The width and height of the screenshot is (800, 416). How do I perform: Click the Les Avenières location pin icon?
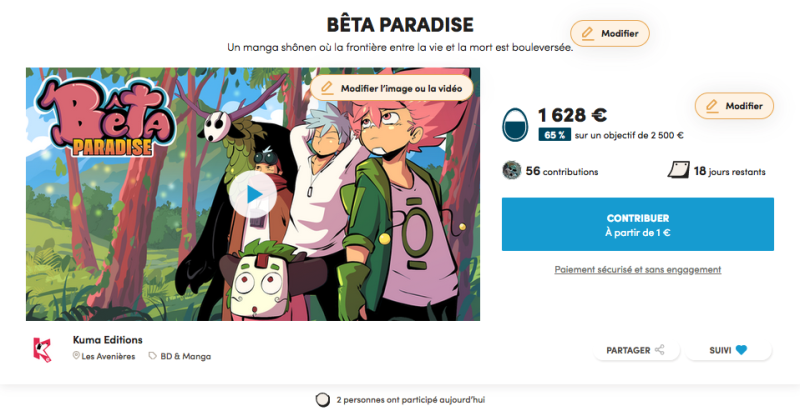click(x=76, y=355)
